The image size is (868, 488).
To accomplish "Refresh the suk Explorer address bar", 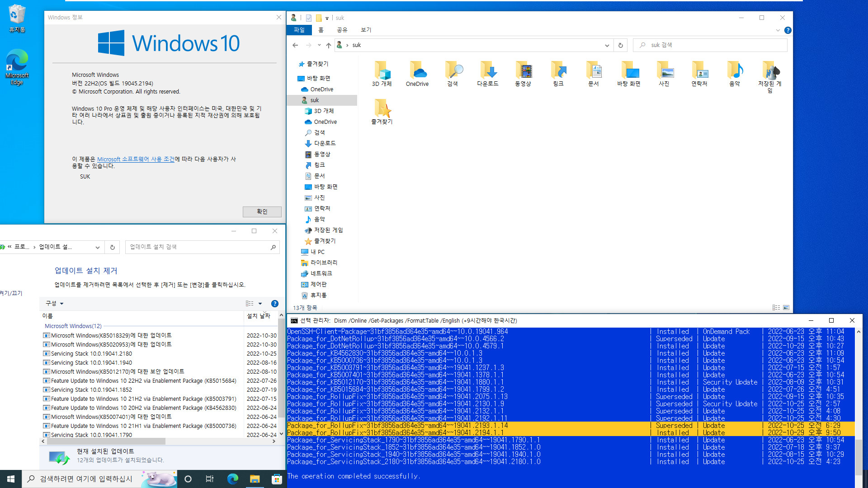I will click(620, 45).
